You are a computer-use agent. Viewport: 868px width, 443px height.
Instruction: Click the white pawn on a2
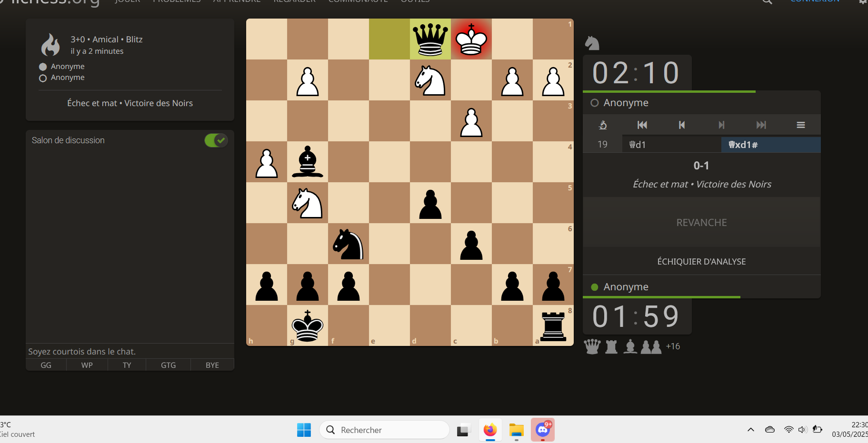(553, 80)
